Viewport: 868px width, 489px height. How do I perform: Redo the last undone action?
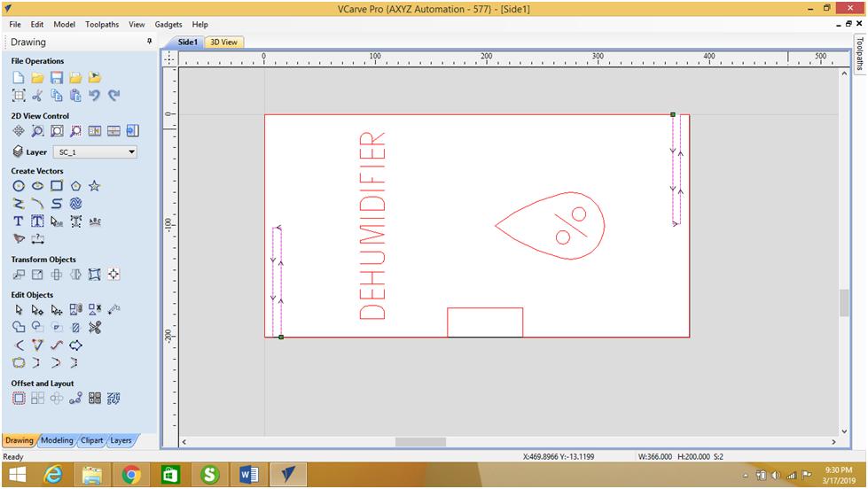click(x=114, y=95)
